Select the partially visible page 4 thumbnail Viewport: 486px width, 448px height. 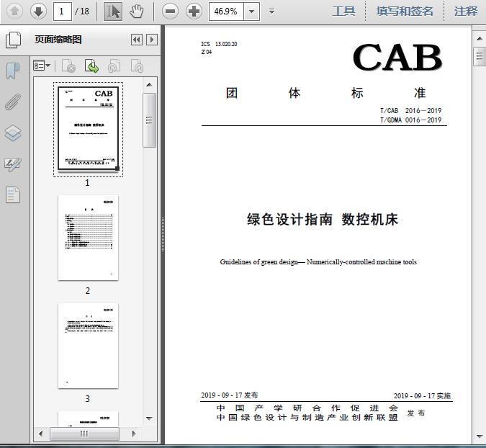[x=88, y=418]
